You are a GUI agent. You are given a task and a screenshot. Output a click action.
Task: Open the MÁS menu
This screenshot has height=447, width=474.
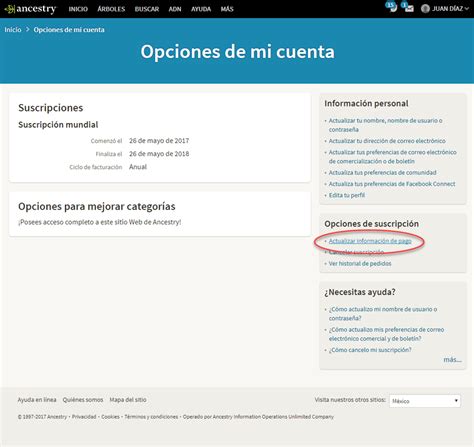(227, 9)
